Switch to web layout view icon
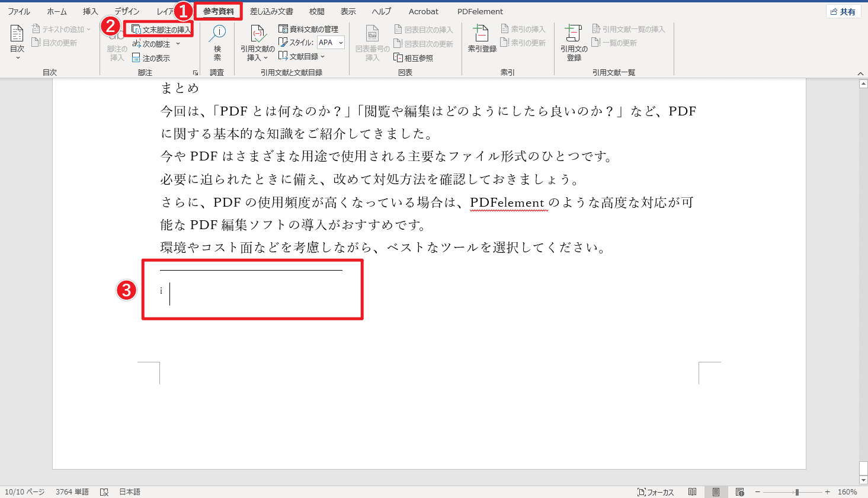Image resolution: width=868 pixels, height=498 pixels. tap(739, 492)
